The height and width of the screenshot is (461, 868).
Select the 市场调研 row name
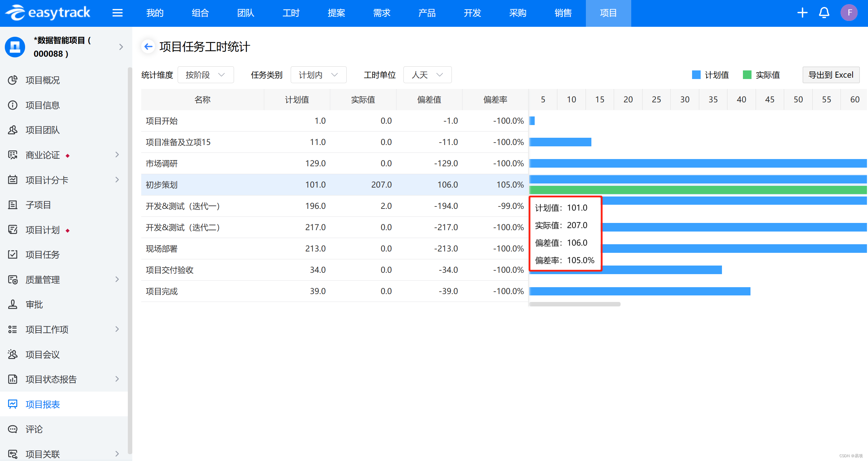[x=162, y=164]
